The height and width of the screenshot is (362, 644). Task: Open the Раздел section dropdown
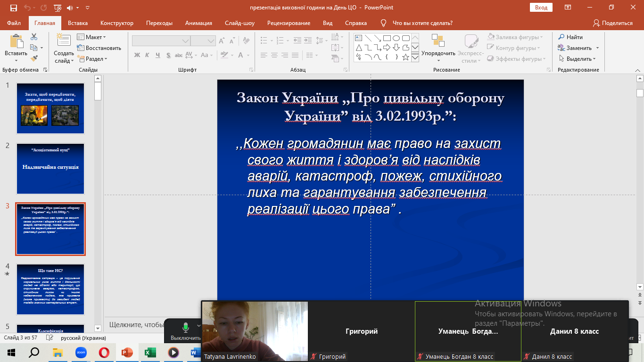point(93,59)
